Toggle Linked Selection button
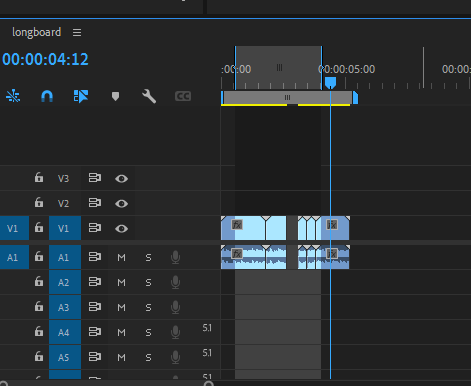The width and height of the screenshot is (471, 386). (x=81, y=96)
